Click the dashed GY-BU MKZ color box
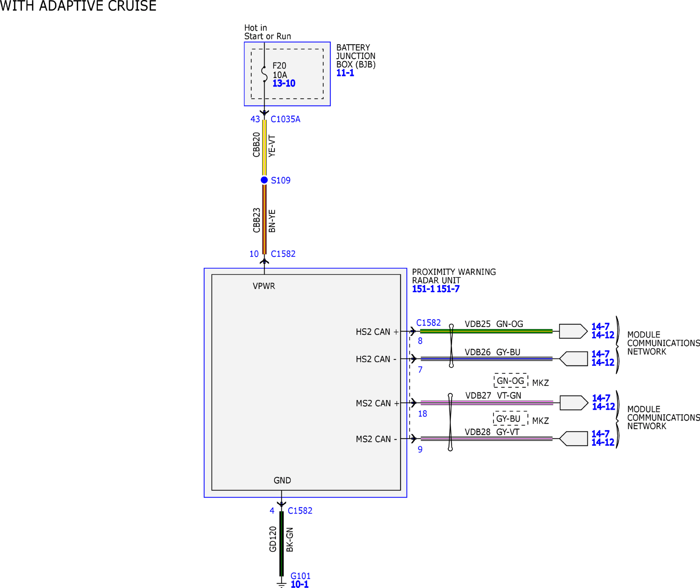 pyautogui.click(x=511, y=418)
